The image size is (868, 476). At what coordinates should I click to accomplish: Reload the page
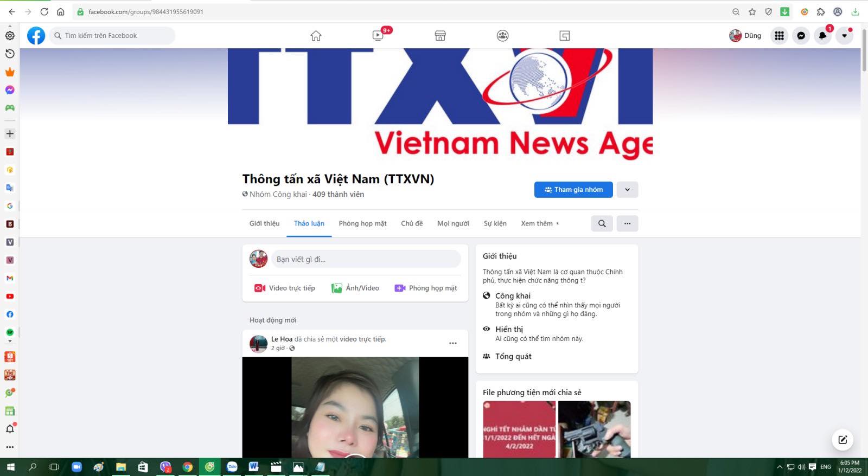44,11
